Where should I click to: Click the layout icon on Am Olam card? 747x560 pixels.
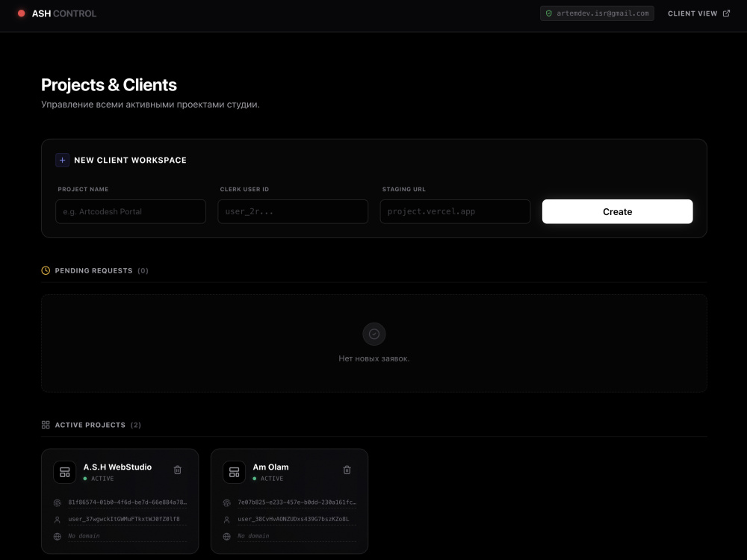tap(234, 472)
